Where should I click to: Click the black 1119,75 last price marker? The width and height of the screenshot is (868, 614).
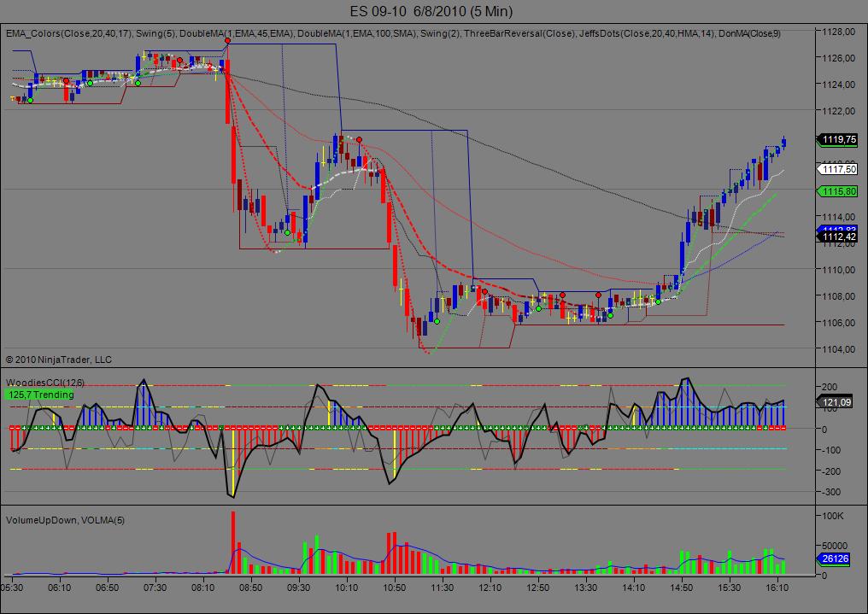pos(838,139)
